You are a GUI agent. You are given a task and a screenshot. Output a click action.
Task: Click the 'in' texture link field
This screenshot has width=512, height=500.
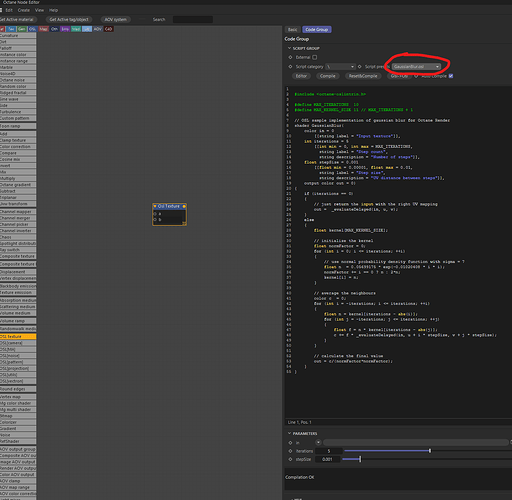click(x=416, y=442)
